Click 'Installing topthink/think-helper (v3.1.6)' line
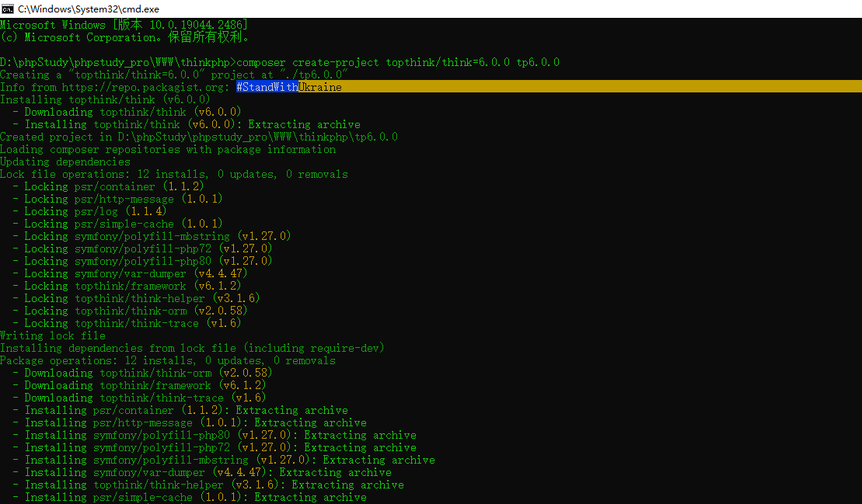Image resolution: width=862 pixels, height=504 pixels. point(208,485)
